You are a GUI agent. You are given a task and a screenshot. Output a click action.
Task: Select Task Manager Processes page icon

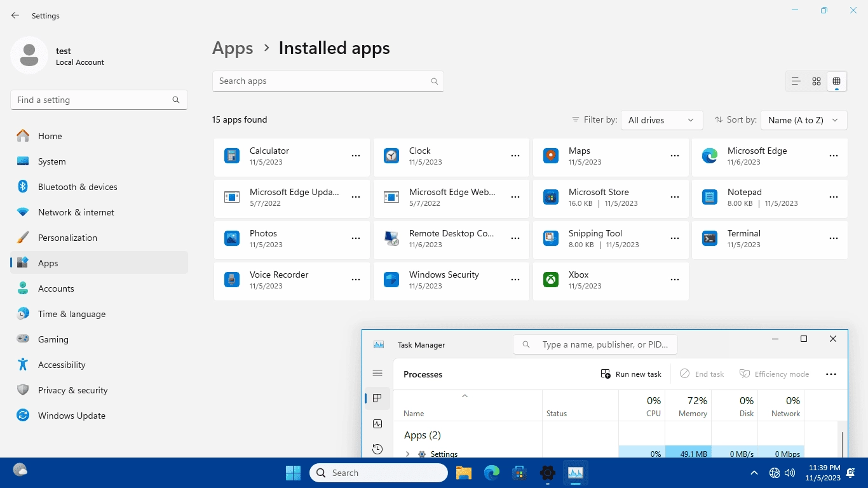click(x=377, y=398)
